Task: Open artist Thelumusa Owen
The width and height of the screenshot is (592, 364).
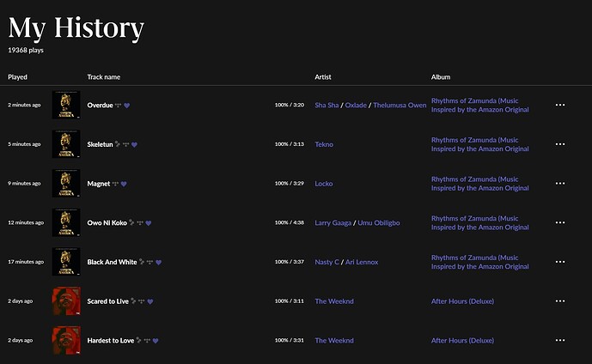Action: (400, 106)
